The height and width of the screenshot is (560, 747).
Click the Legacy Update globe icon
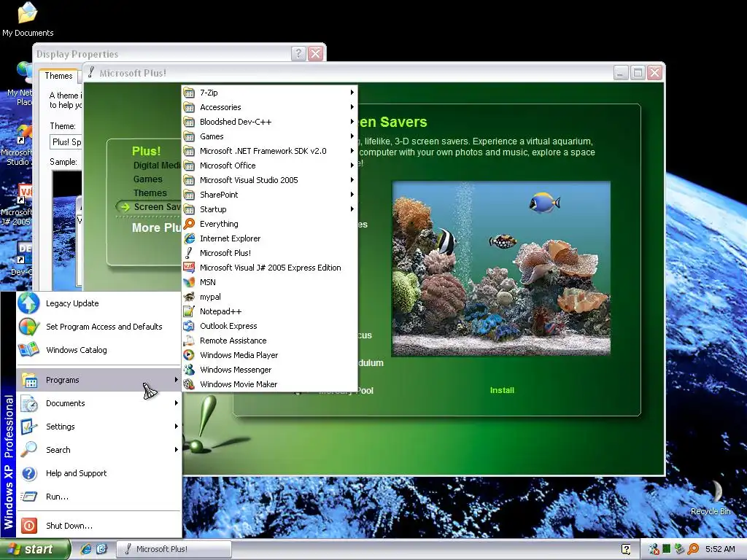28,303
